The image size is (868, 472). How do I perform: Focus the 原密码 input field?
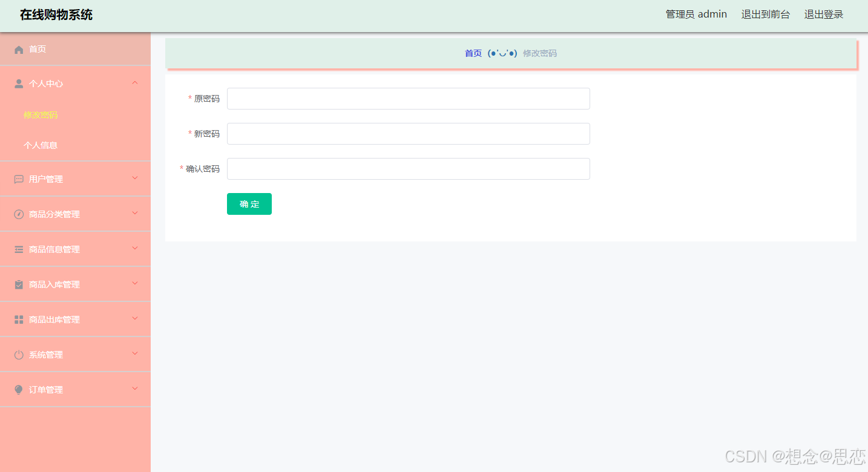(x=409, y=99)
